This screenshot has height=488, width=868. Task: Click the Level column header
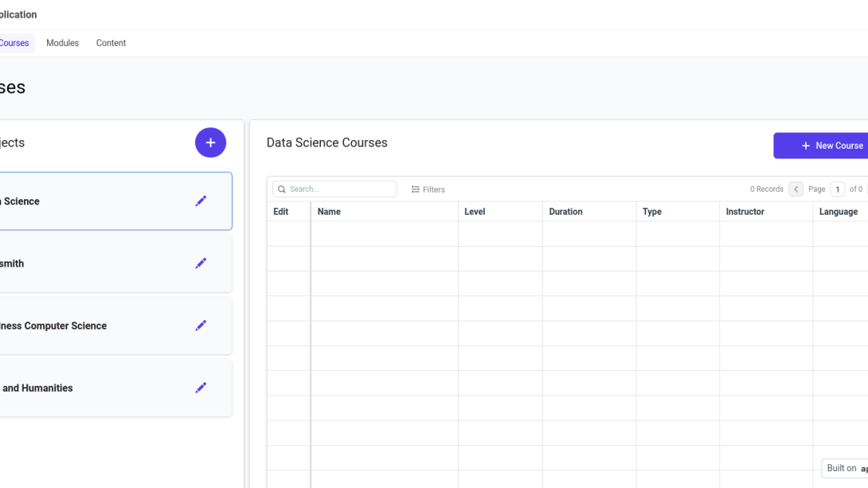pos(500,212)
